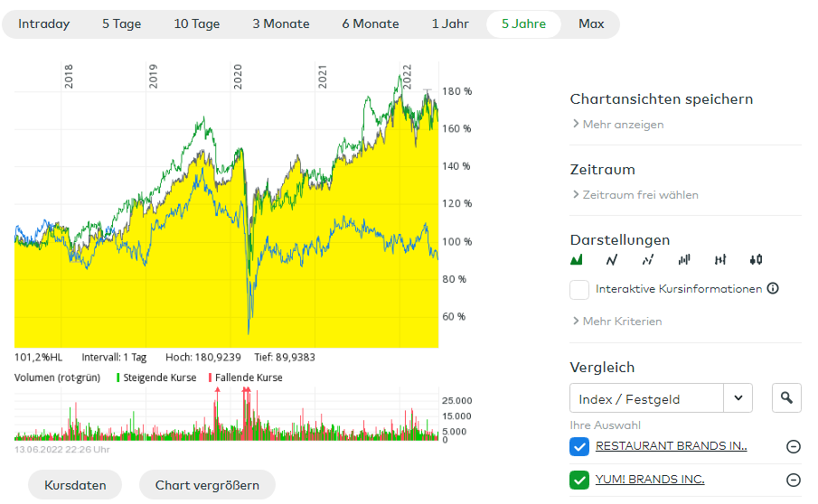Select the bar chart display icon
The image size is (818, 504).
pyautogui.click(x=684, y=260)
